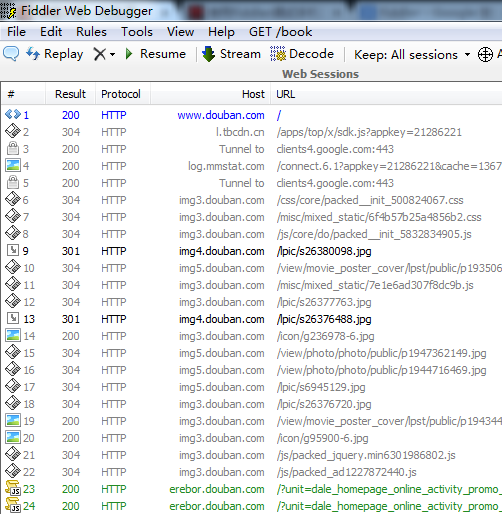This screenshot has height=514, width=502.
Task: Select session 2 cached response icon
Action: pyautogui.click(x=13, y=132)
